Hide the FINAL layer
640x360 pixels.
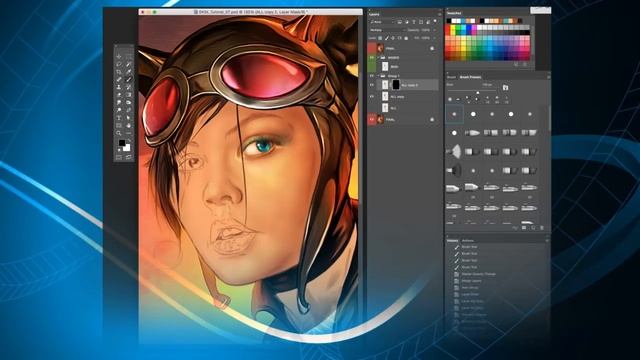(x=371, y=119)
